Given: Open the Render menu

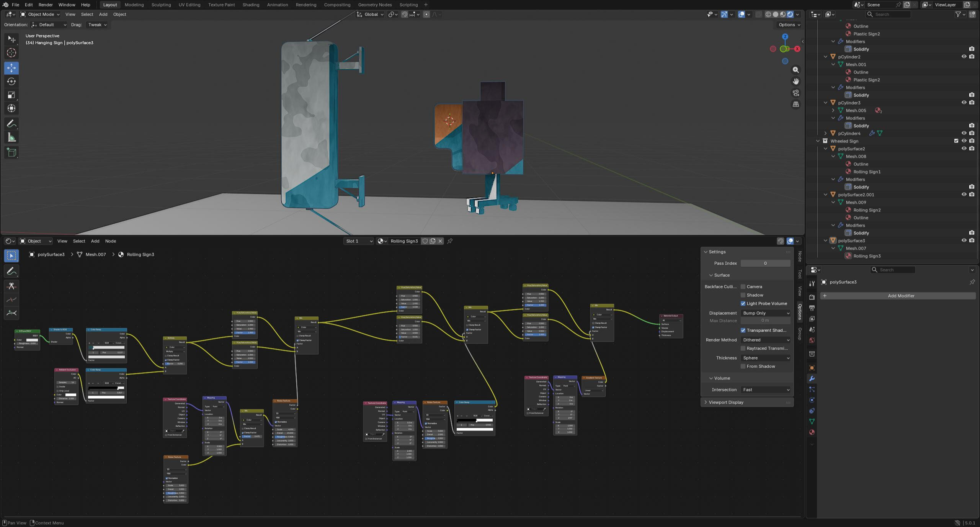Looking at the screenshot, I should pyautogui.click(x=46, y=5).
